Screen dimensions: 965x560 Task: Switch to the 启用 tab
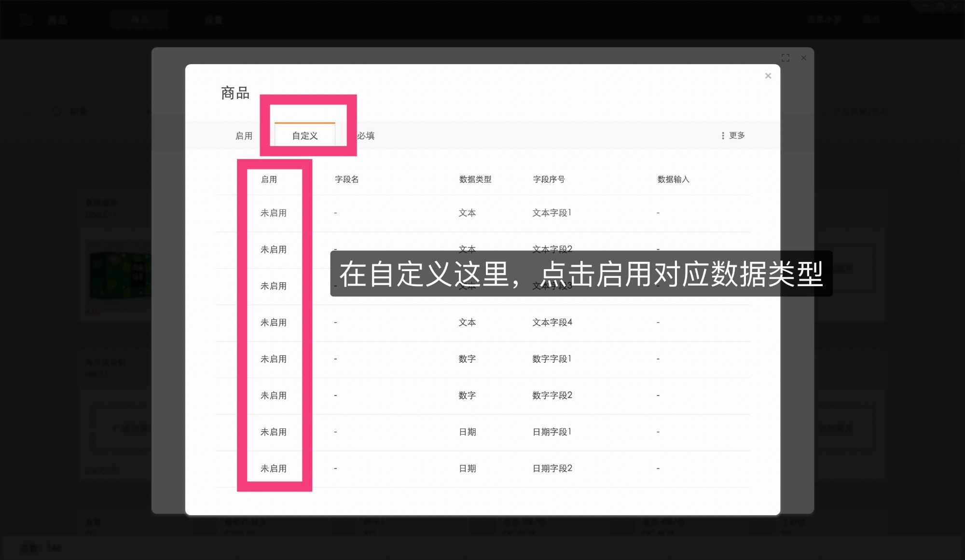[244, 136]
